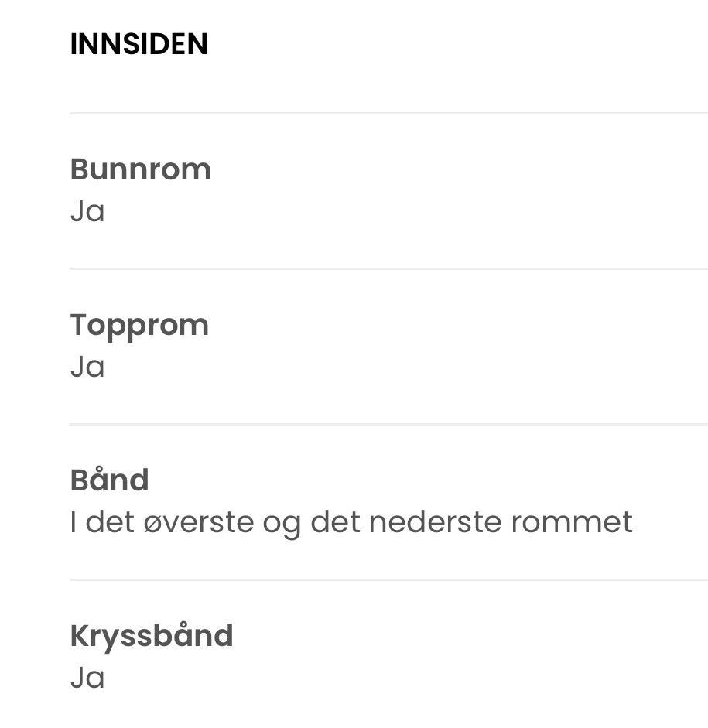Click the empty space right of INNSIDEN heading
This screenshot has width=708, height=728.
pos(458,44)
